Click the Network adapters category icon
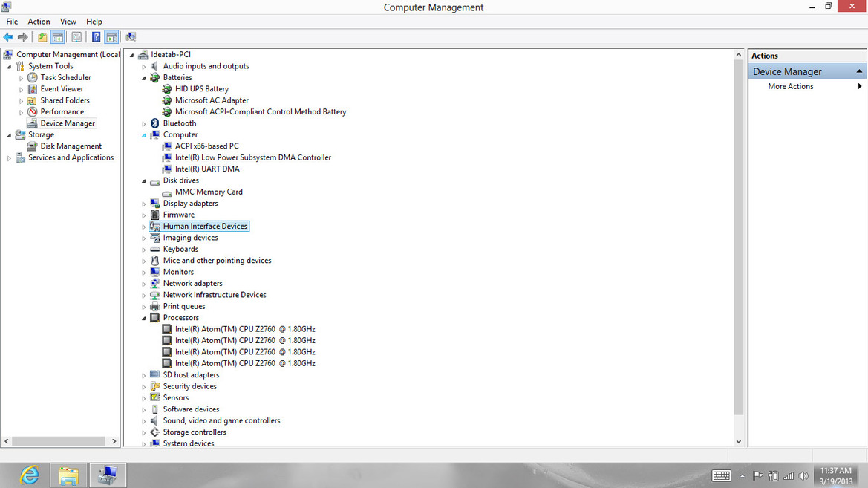Viewport: 868px width, 488px height. pos(155,284)
